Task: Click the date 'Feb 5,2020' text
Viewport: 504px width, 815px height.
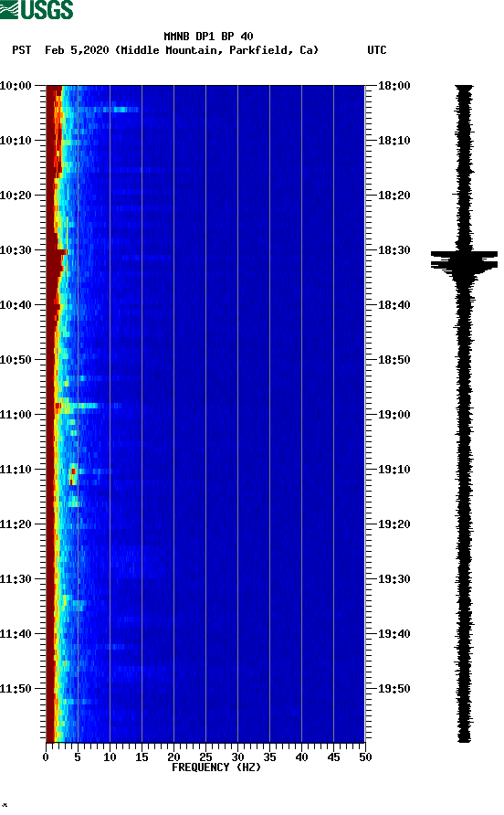Action: pyautogui.click(x=77, y=50)
